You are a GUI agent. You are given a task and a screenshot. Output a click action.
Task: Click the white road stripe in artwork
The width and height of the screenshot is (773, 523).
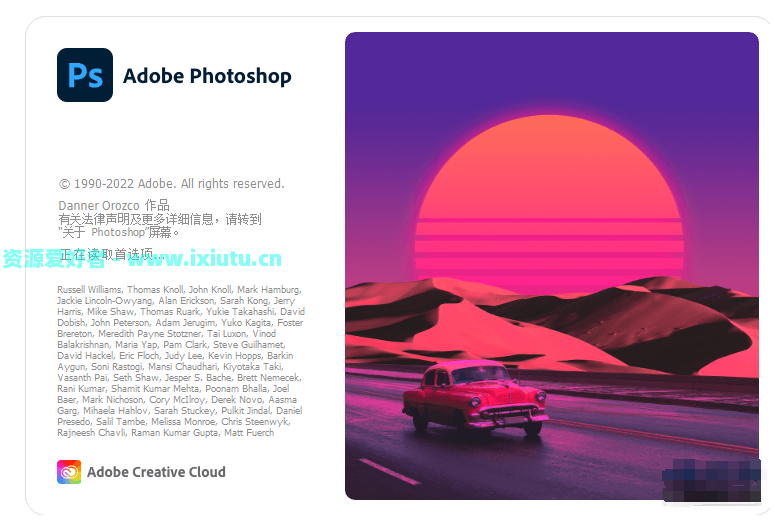click(x=389, y=471)
